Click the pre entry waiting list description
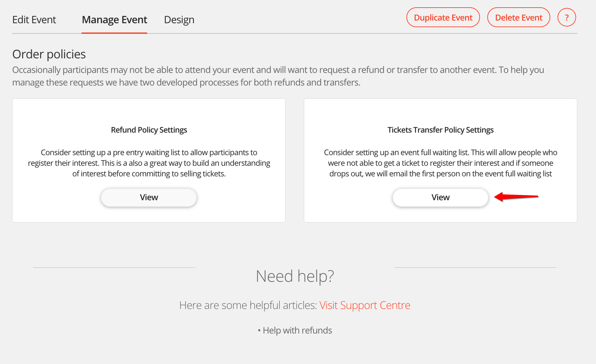 coord(149,163)
